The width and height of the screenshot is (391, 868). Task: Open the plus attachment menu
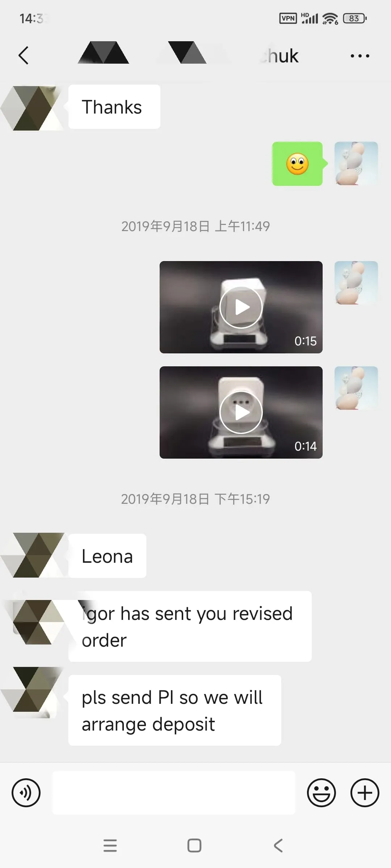tap(365, 793)
